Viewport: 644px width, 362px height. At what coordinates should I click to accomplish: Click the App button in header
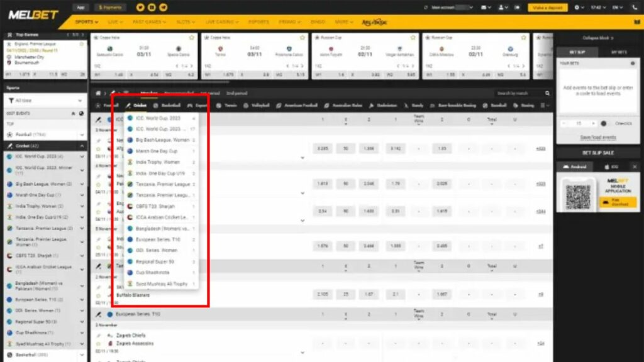click(80, 8)
